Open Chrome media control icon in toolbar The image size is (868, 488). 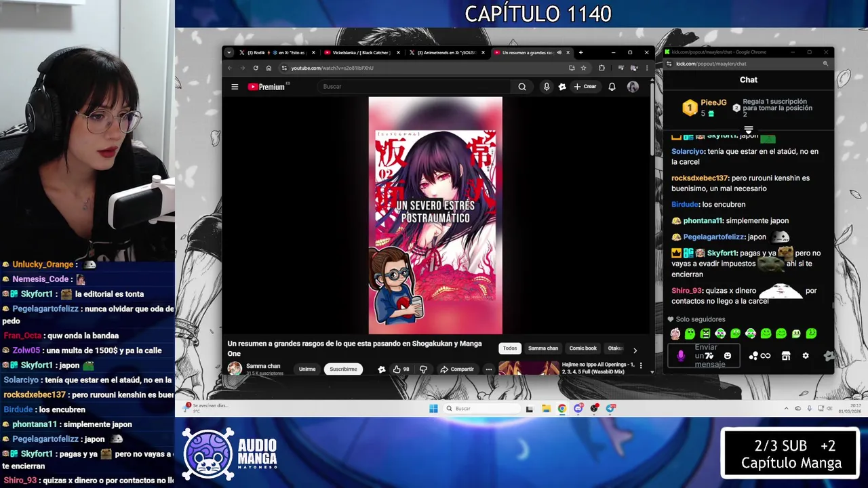pos(620,68)
